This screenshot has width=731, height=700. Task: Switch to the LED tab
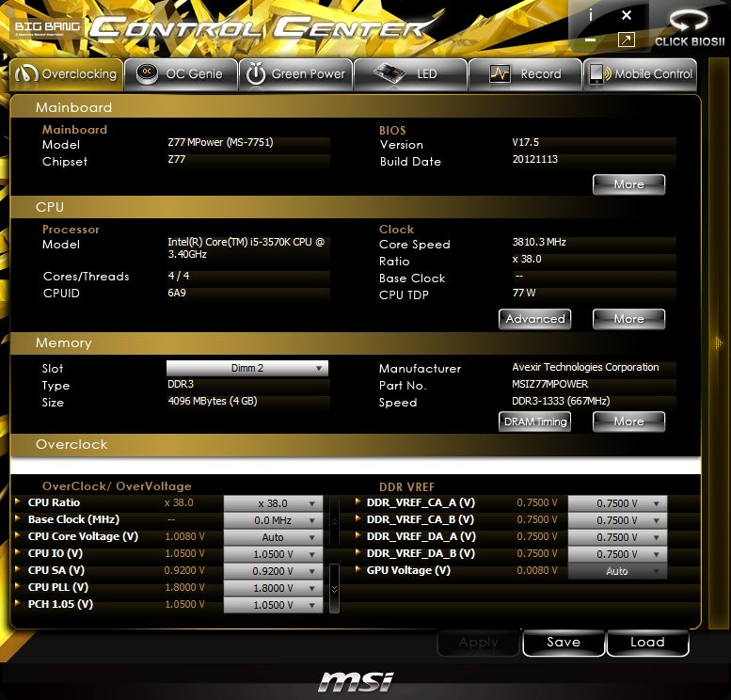pos(410,74)
